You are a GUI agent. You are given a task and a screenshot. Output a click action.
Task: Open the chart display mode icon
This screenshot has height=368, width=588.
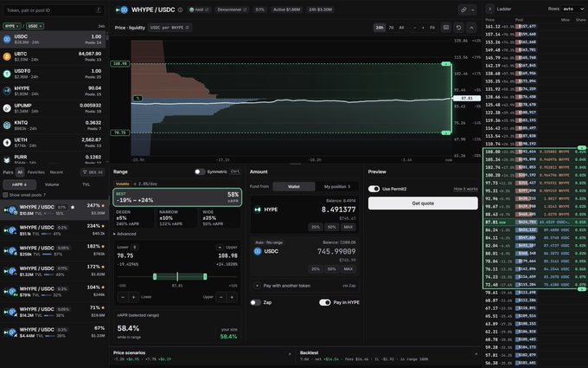446,28
